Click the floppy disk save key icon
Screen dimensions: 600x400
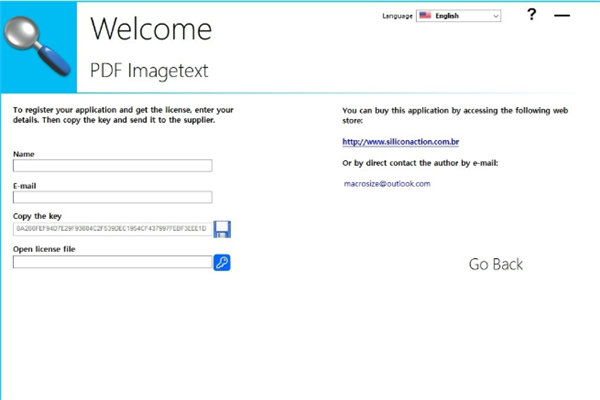(x=222, y=229)
